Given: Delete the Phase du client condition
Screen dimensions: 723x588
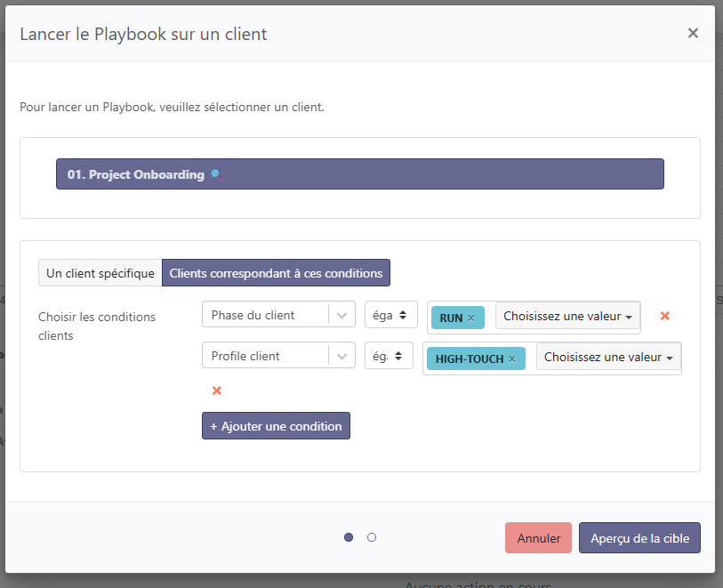Looking at the screenshot, I should pos(664,316).
